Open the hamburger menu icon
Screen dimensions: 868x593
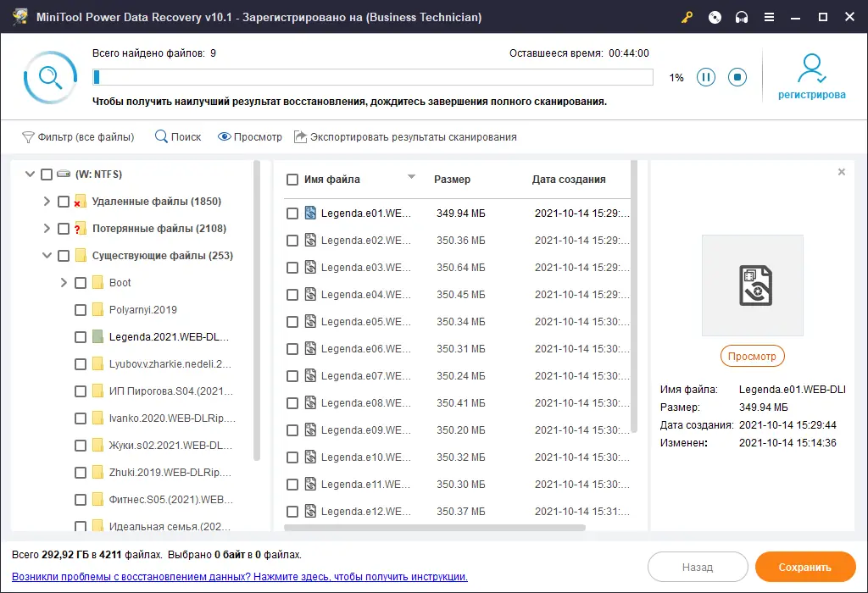click(x=769, y=17)
